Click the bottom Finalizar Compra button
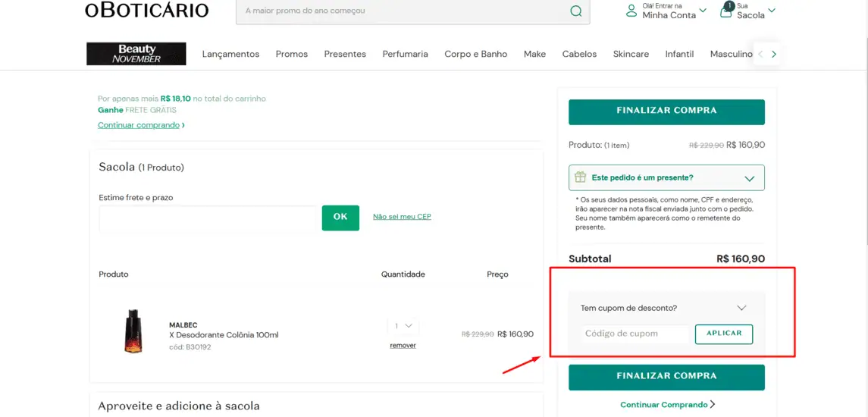This screenshot has height=417, width=868. [x=666, y=377]
